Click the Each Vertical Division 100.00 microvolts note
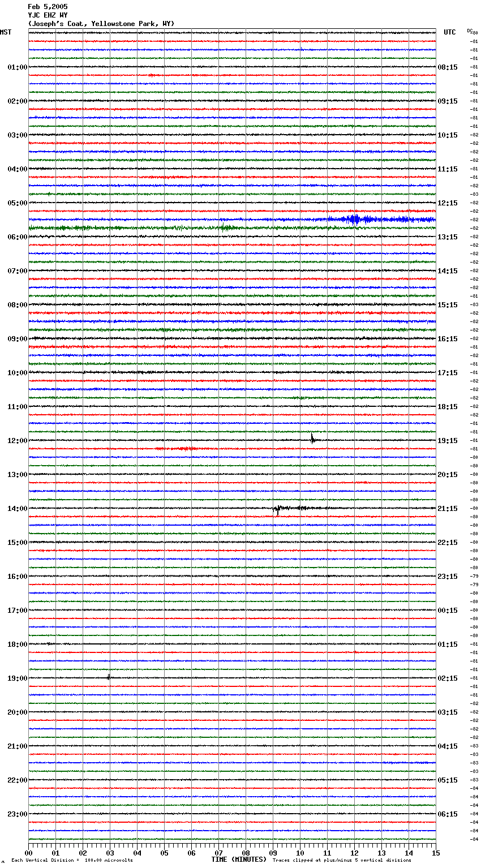 (72, 860)
